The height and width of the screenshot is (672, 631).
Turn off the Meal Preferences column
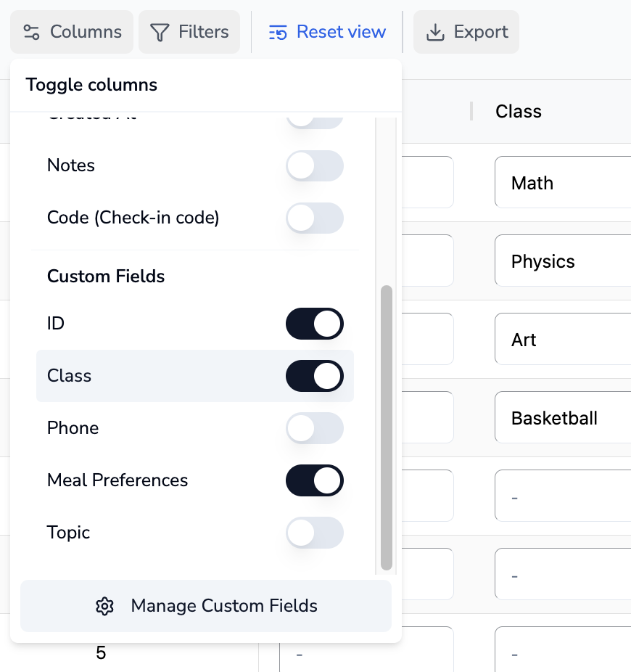point(314,480)
